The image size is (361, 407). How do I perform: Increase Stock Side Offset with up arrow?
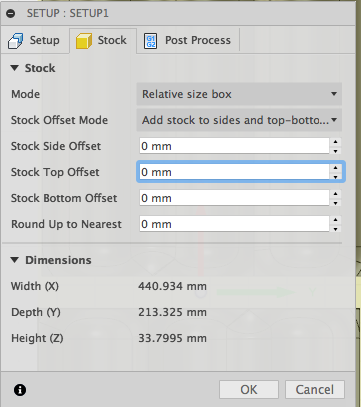[335, 142]
